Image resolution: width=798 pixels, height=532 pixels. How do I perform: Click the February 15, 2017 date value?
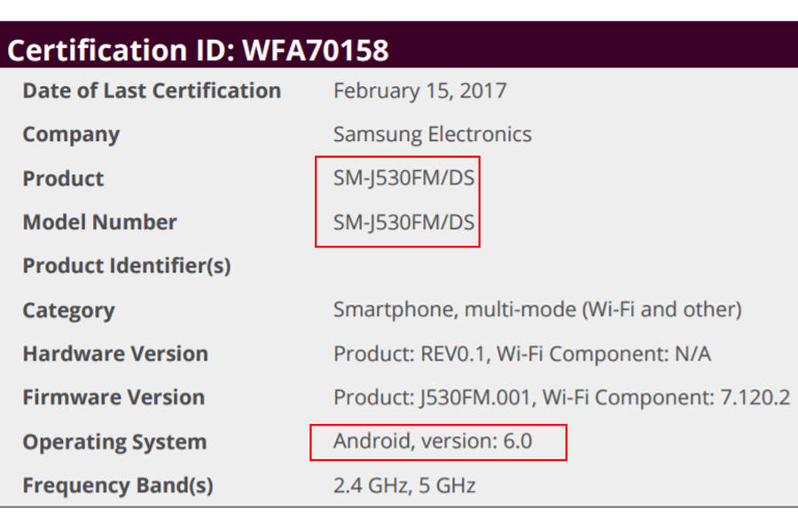[x=420, y=90]
